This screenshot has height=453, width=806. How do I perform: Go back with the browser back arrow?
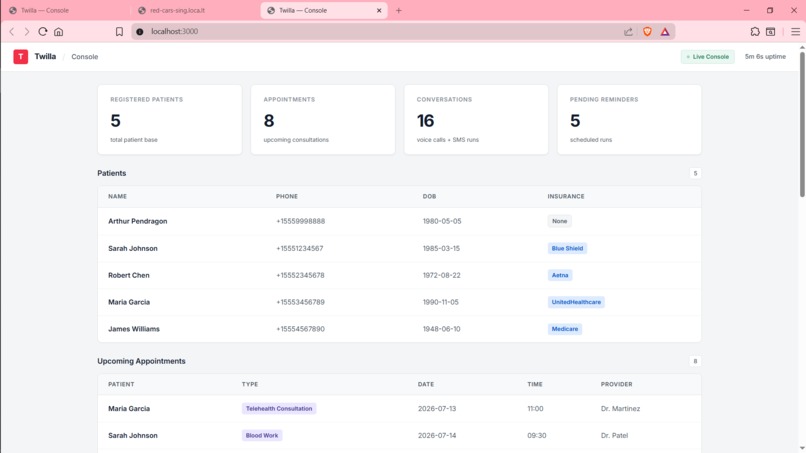tap(12, 32)
